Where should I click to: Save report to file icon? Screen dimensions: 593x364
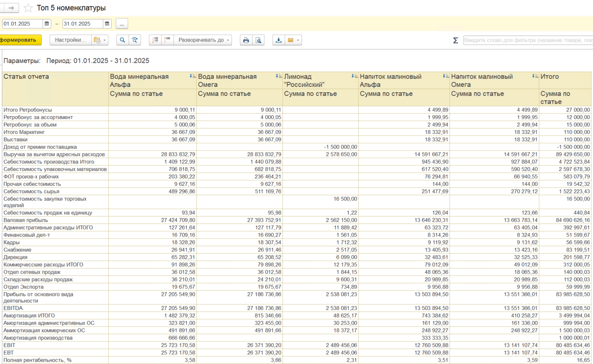(x=278, y=40)
